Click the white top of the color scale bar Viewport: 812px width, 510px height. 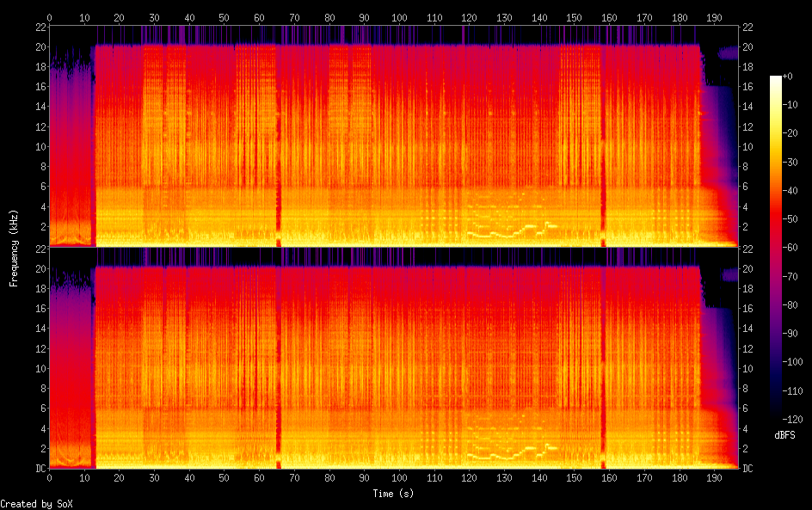pos(776,79)
